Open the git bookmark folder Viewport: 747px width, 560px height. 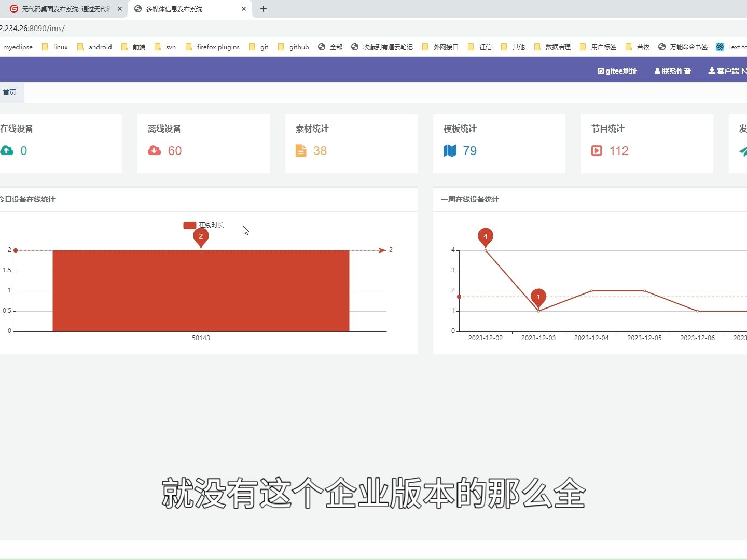coord(259,47)
